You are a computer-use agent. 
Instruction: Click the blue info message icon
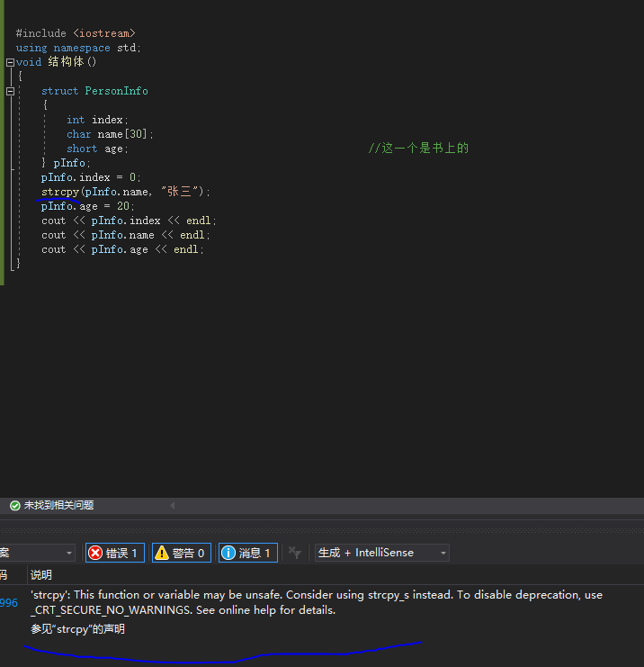pos(228,553)
